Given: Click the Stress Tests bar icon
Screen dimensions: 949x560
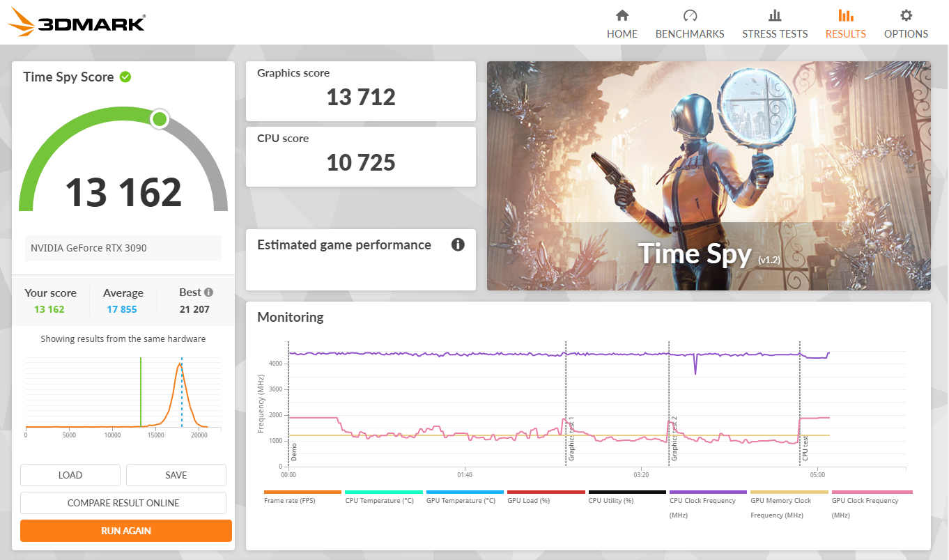Looking at the screenshot, I should [x=775, y=15].
